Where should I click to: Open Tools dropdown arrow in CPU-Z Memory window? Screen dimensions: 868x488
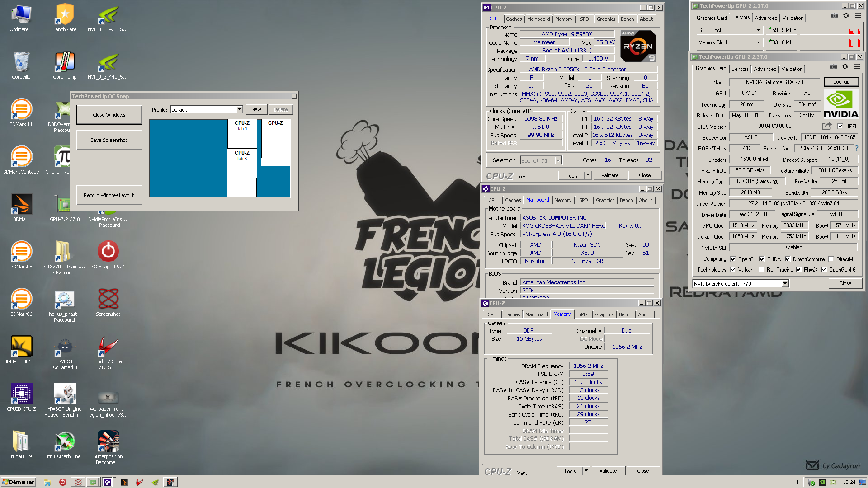point(586,471)
